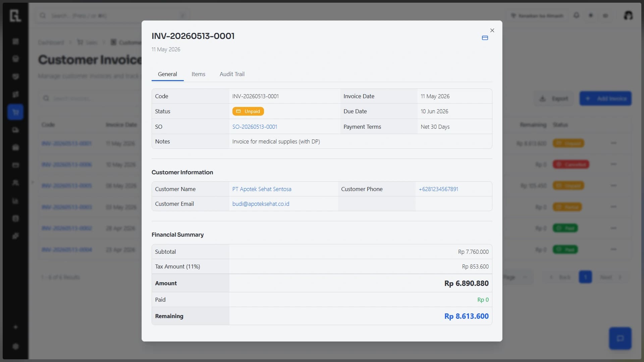
Task: Select page 1 in pagination
Action: tap(585, 277)
